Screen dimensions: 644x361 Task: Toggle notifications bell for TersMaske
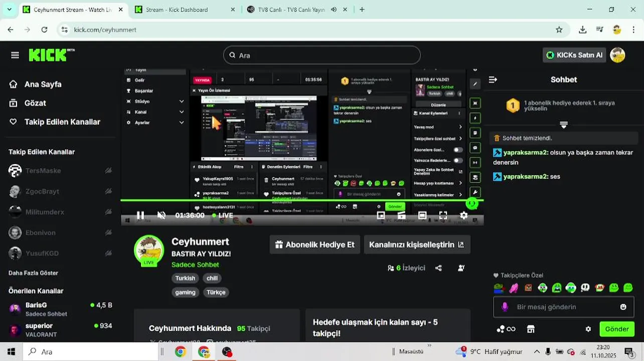108,170
